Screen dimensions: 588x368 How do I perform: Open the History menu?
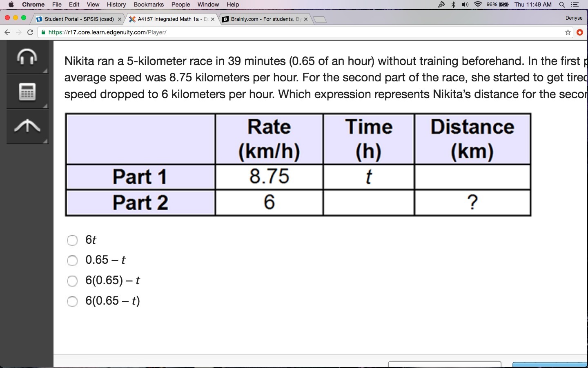[116, 4]
